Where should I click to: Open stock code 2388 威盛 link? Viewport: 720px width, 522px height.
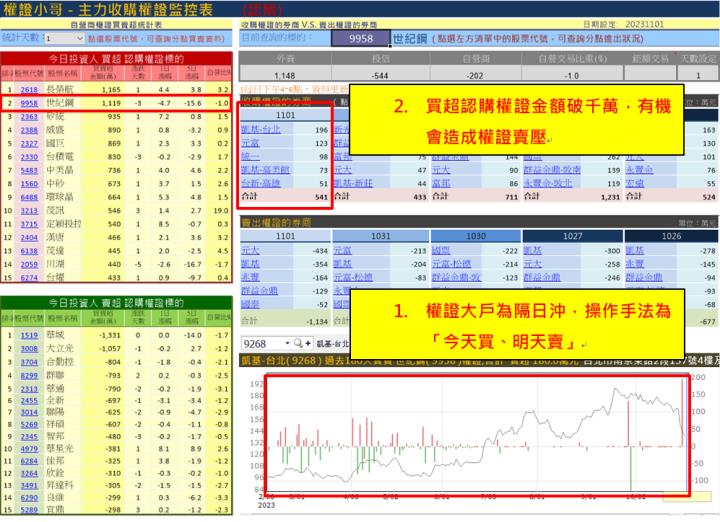(29, 130)
